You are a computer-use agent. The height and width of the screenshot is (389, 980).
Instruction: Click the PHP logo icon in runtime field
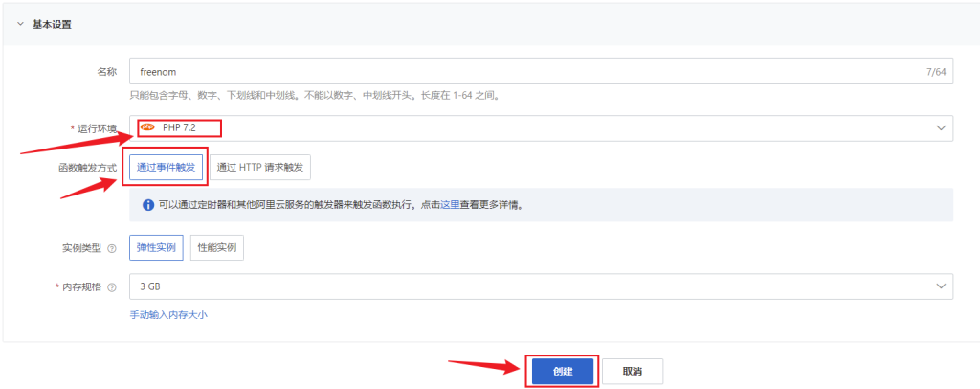(x=148, y=127)
